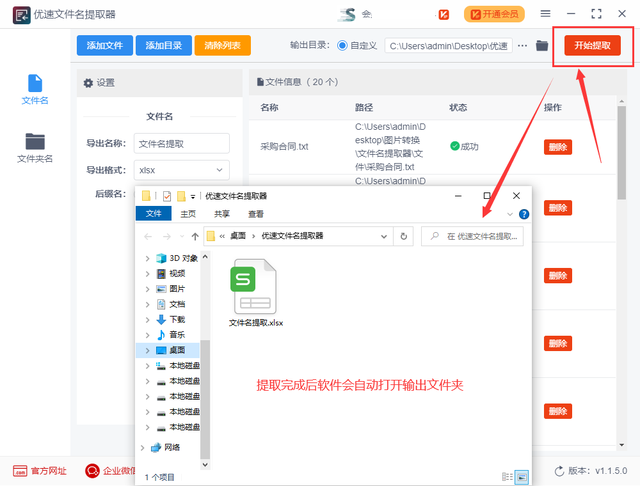Select 网络 in the Explorer navigation pane

tap(165, 448)
